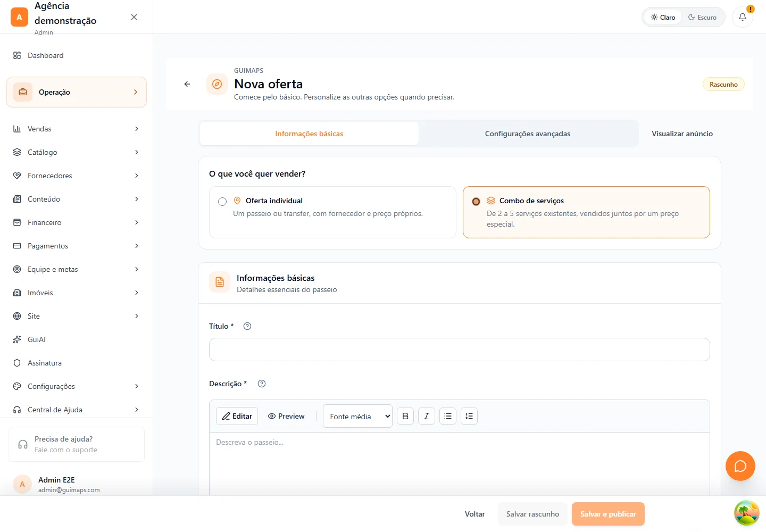Open Assinatura in the sidebar

coord(77,363)
